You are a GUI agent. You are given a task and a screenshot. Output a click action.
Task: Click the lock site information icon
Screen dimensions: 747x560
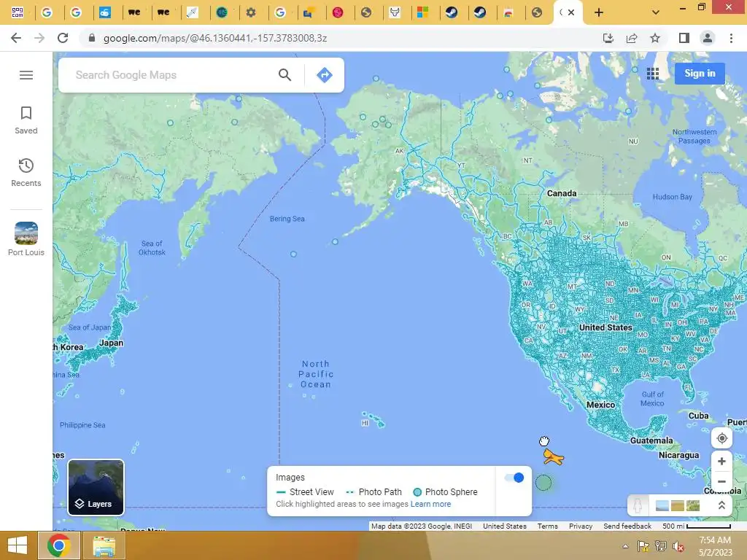coord(92,38)
